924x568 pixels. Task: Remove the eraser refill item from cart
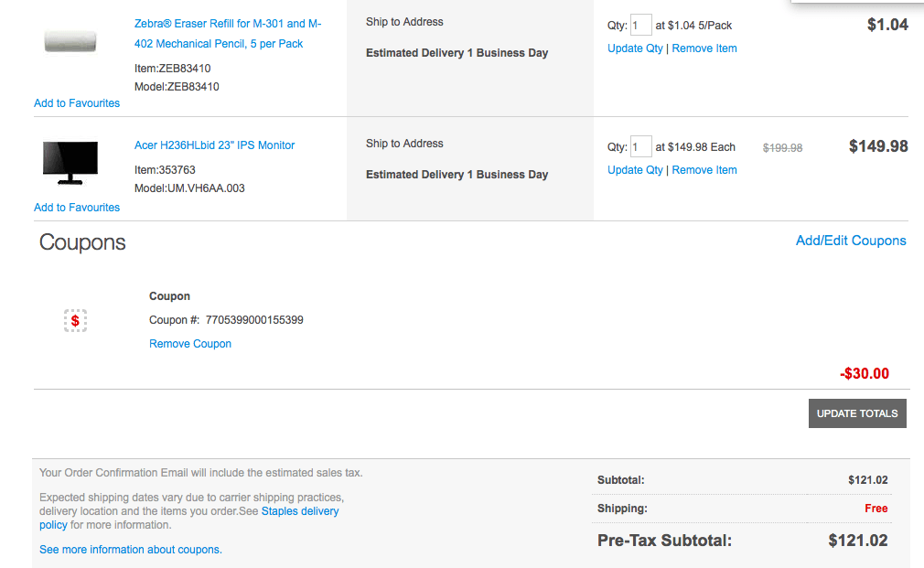tap(704, 48)
